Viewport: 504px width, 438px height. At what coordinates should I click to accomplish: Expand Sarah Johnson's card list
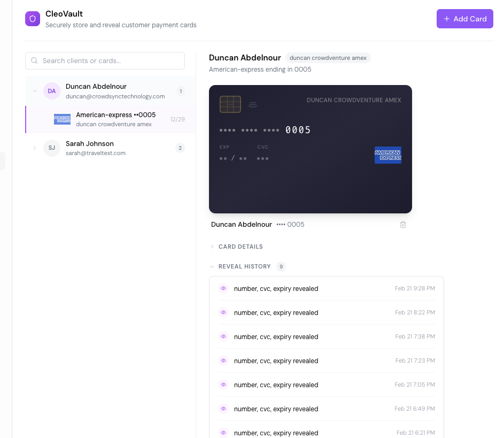[35, 148]
